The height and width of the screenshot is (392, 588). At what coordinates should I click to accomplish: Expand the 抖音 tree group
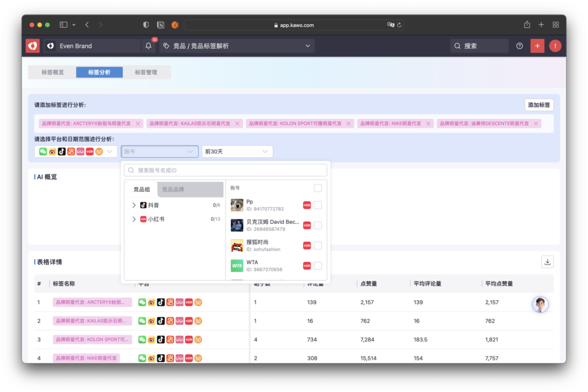pos(134,205)
